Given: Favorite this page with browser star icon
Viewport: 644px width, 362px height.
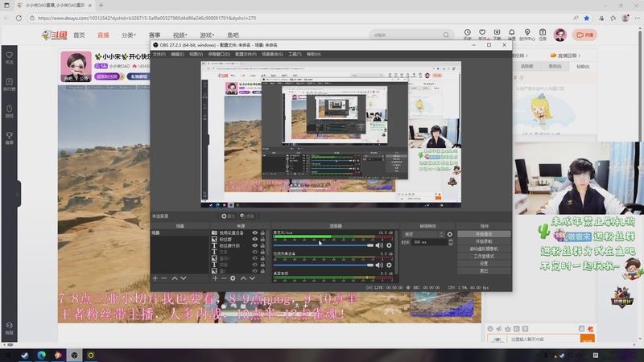Looking at the screenshot, I should [587, 18].
